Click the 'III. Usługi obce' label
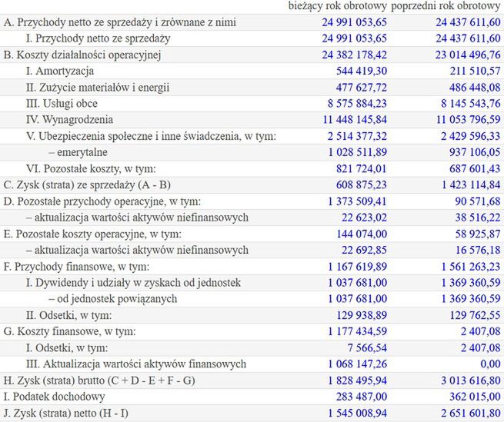This screenshot has width=504, height=422. pos(62,104)
